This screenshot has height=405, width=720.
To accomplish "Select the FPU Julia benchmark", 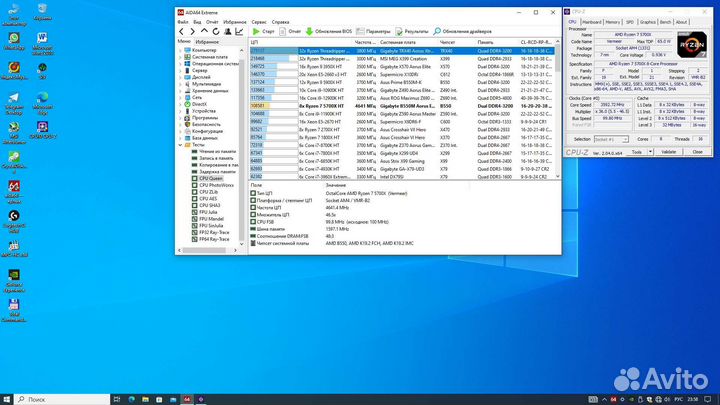I will (208, 212).
